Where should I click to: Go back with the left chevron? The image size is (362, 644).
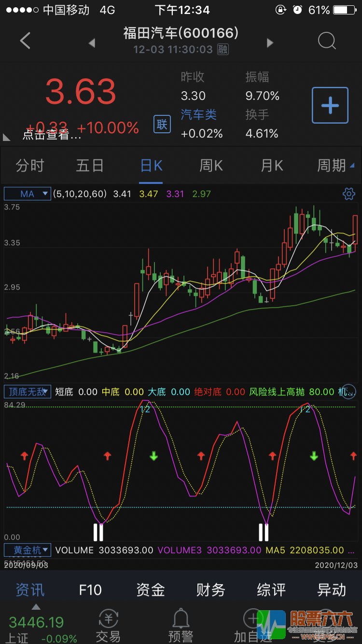(25, 41)
